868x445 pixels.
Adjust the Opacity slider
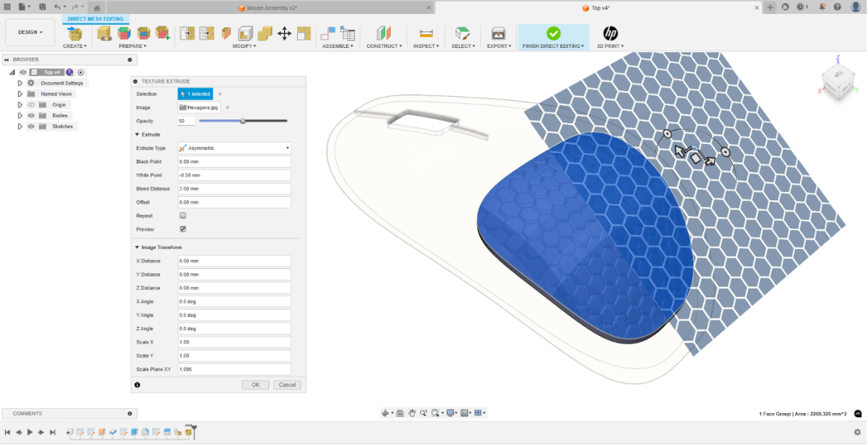click(x=243, y=120)
